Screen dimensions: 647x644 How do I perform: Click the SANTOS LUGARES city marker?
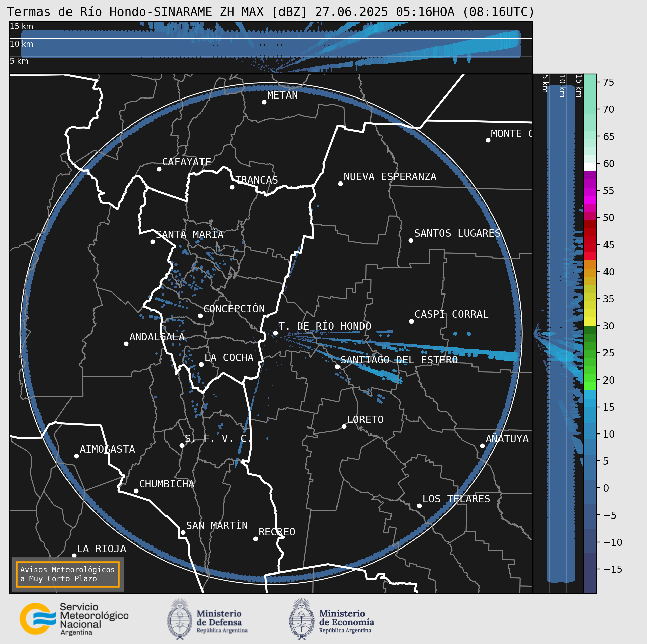[x=411, y=240]
